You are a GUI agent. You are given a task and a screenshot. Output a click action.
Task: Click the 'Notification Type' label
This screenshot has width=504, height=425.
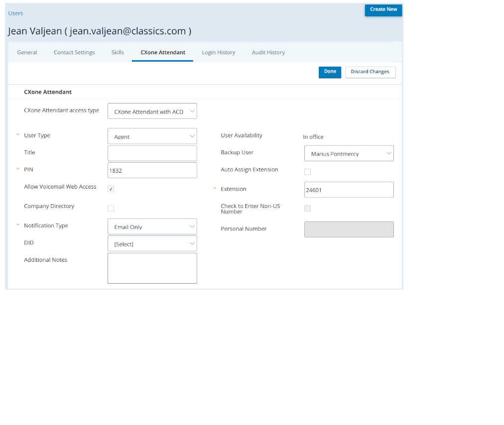tap(46, 225)
